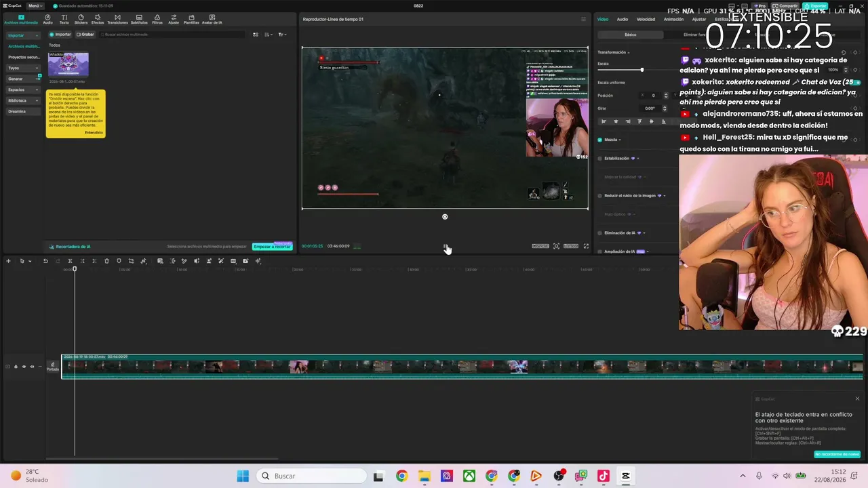Select the imported video thumbnail in media bin
The height and width of the screenshot is (488, 868).
tap(68, 64)
